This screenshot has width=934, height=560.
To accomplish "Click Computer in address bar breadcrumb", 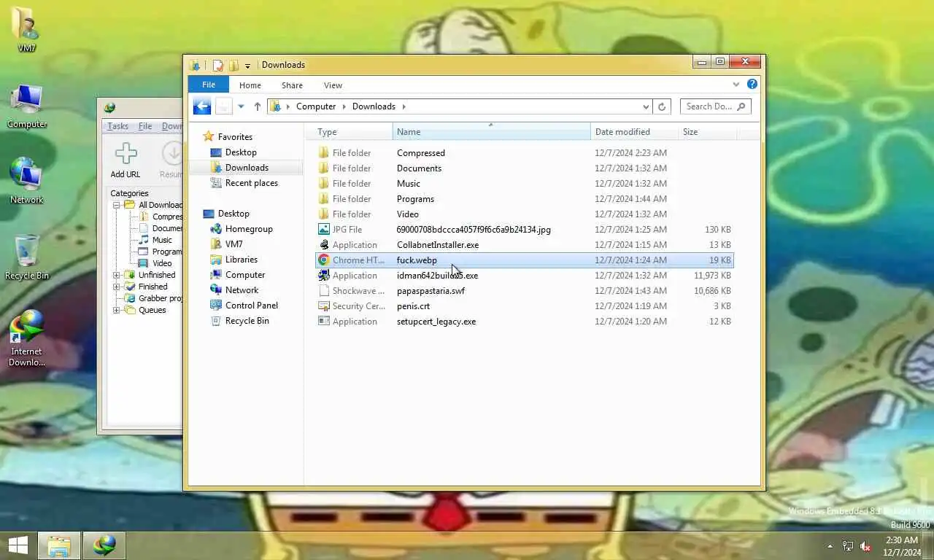I will tap(316, 106).
